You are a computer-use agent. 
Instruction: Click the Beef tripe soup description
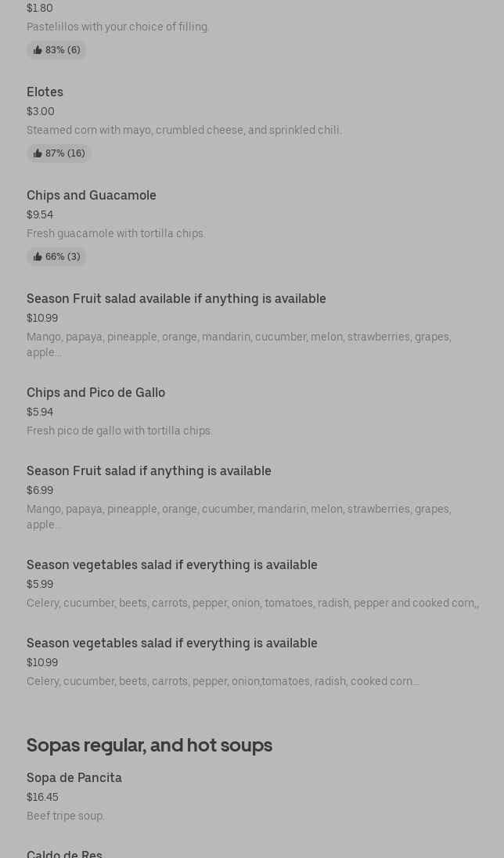[x=66, y=816]
